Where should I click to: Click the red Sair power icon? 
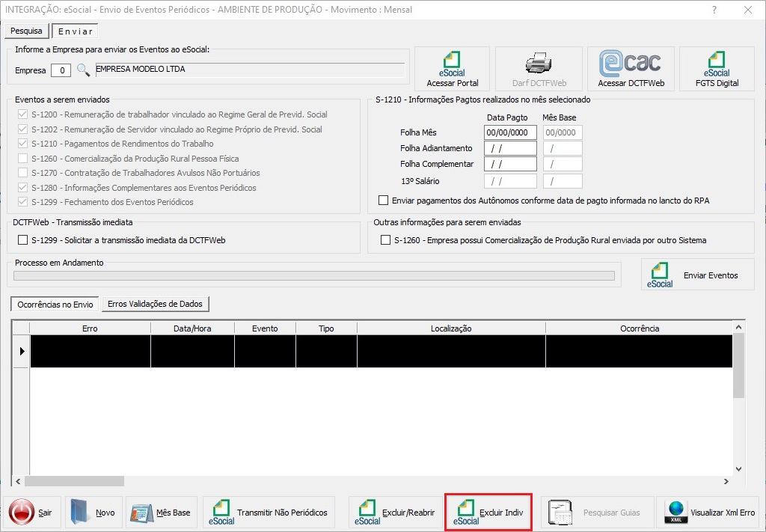pyautogui.click(x=22, y=513)
